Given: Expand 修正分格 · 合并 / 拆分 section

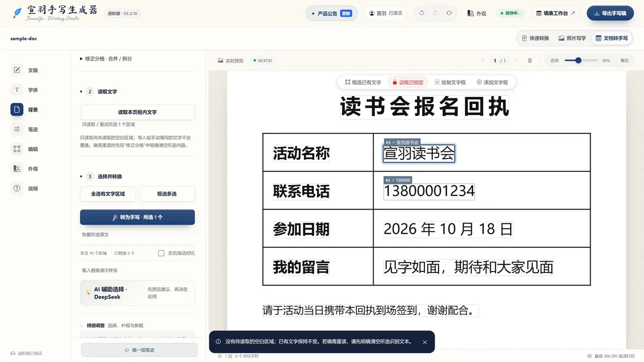Looking at the screenshot, I should pyautogui.click(x=106, y=58).
